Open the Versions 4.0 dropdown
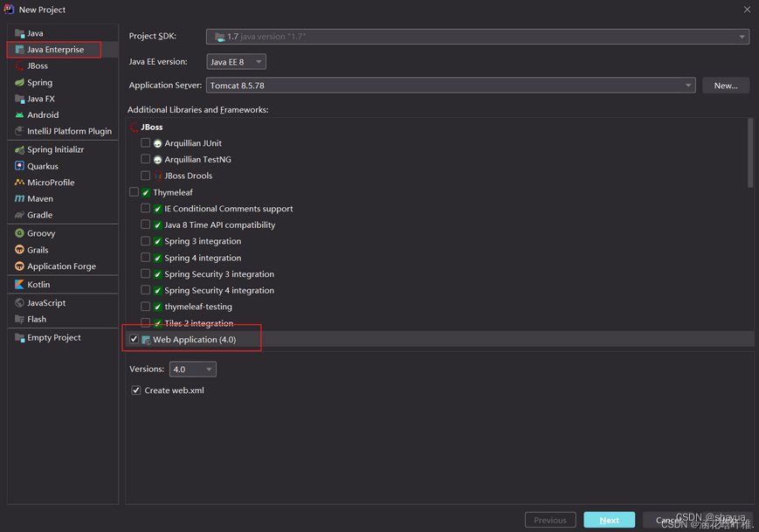This screenshot has height=532, width=759. click(192, 370)
